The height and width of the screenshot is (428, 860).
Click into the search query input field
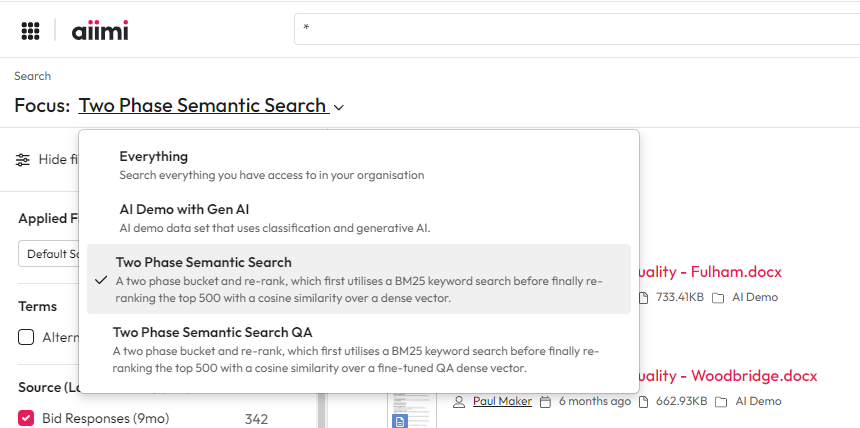coord(575,29)
